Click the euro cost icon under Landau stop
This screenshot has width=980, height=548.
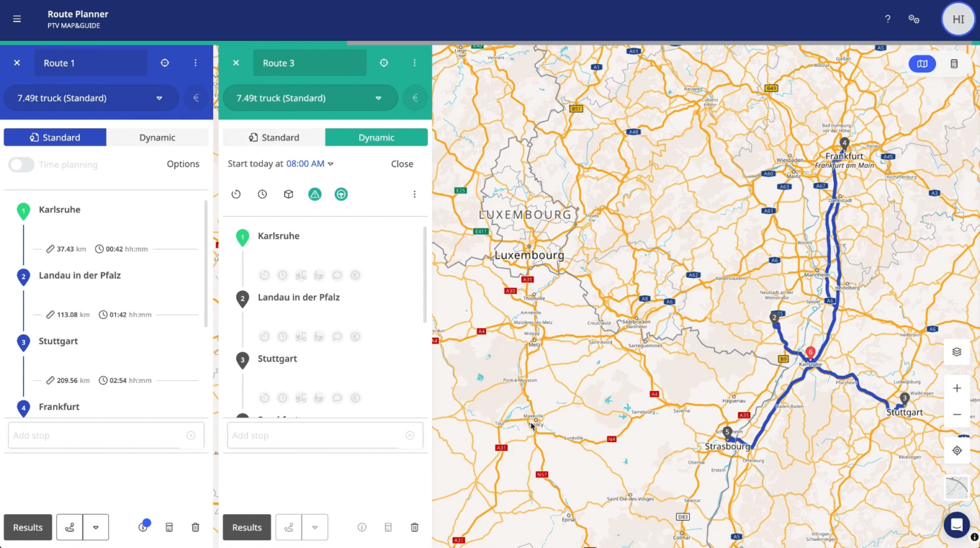355,336
